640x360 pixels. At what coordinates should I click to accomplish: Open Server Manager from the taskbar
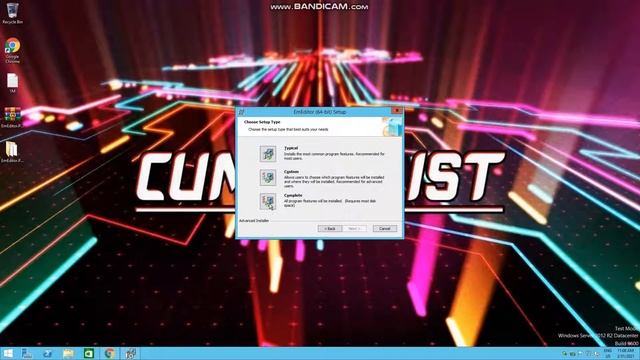27,353
